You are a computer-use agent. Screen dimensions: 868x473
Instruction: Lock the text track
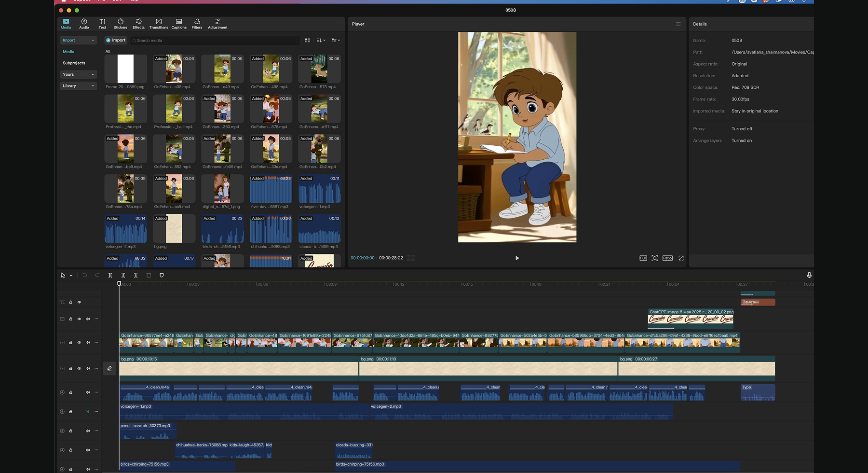70,302
